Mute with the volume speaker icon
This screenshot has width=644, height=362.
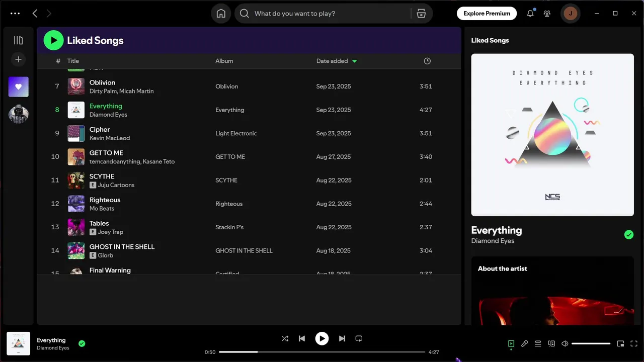click(x=565, y=344)
